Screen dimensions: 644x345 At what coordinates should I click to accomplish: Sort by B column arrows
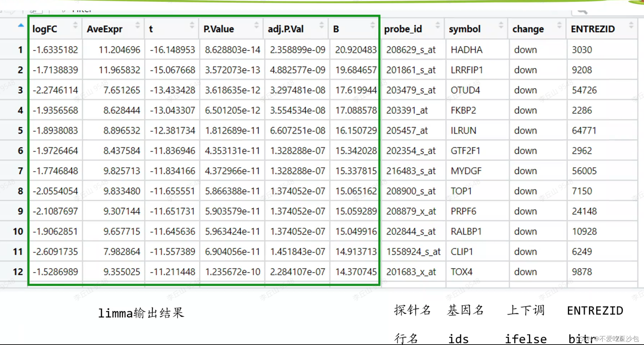click(373, 25)
